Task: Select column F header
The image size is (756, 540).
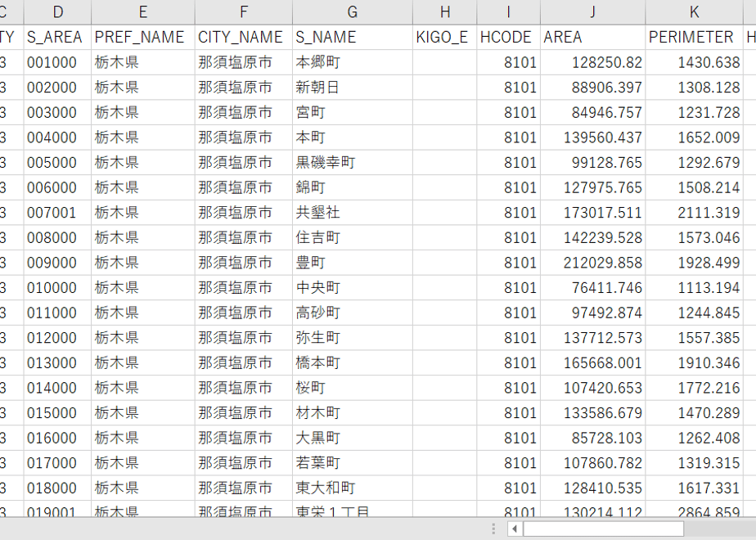Action: click(x=244, y=12)
